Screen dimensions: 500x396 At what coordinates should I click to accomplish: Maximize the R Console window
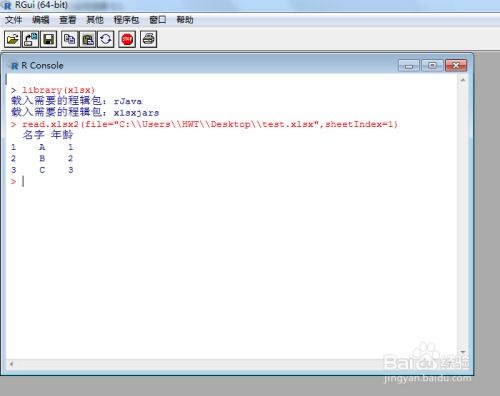(432, 66)
